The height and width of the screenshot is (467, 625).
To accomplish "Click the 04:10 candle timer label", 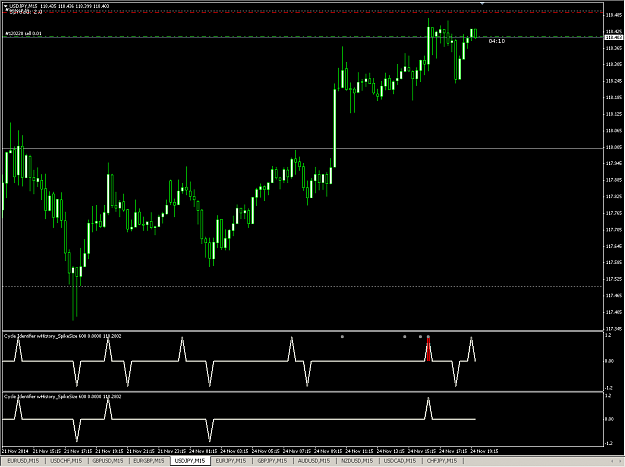I will 497,41.
